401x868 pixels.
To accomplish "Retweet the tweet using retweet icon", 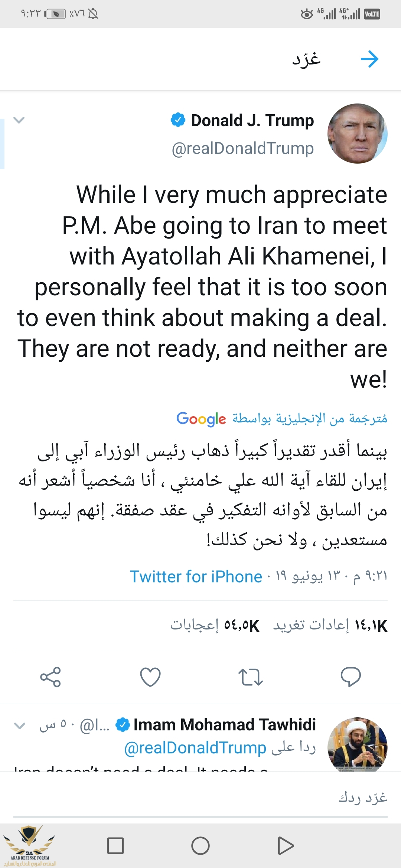I will pos(250,677).
